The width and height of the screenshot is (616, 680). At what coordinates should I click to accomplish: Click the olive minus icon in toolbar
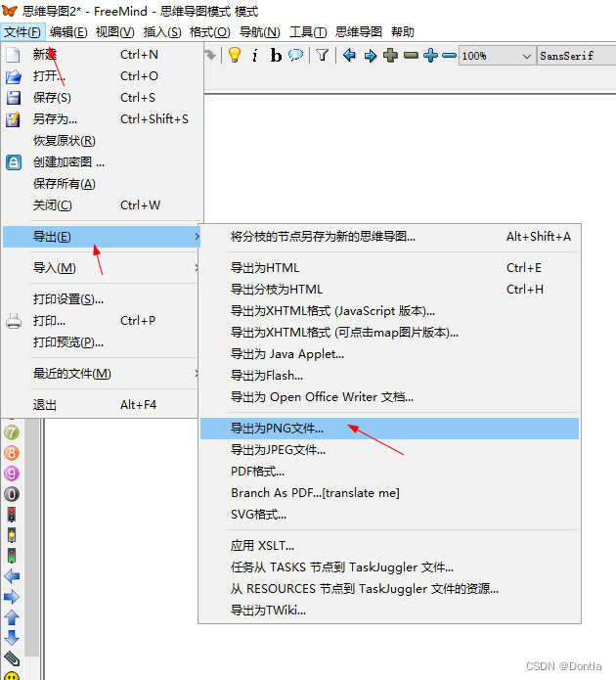(x=411, y=56)
